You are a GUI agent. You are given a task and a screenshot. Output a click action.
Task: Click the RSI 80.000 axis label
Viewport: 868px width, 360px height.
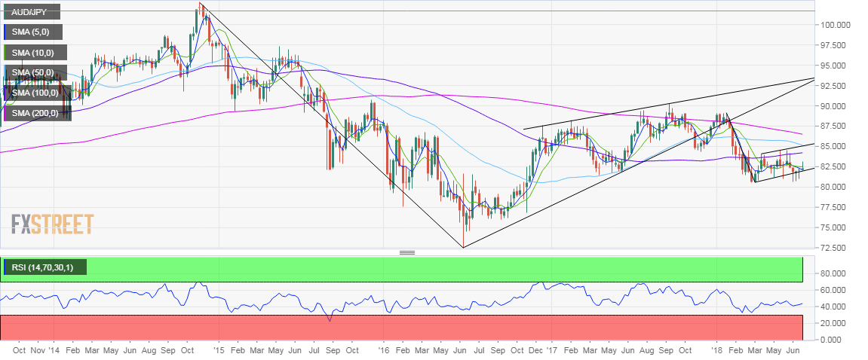point(835,273)
